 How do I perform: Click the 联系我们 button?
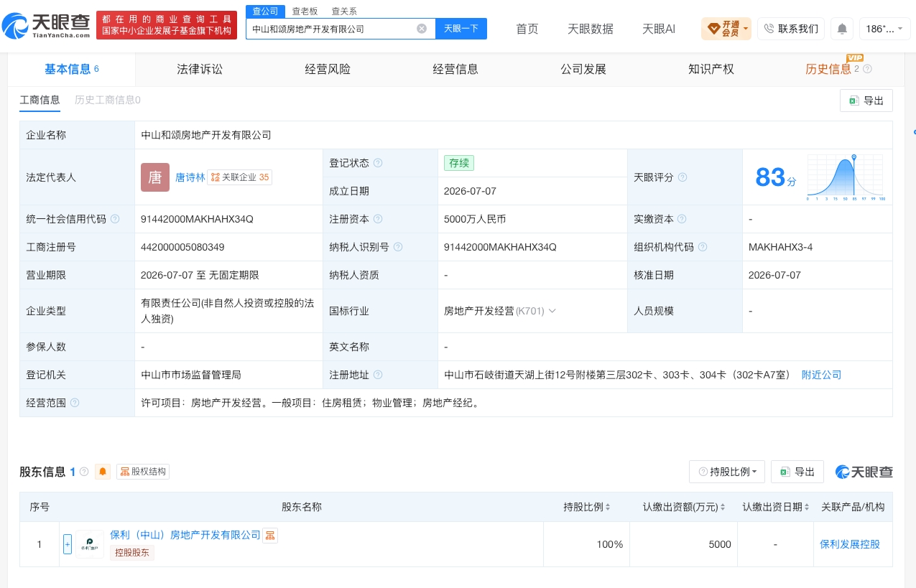(791, 29)
